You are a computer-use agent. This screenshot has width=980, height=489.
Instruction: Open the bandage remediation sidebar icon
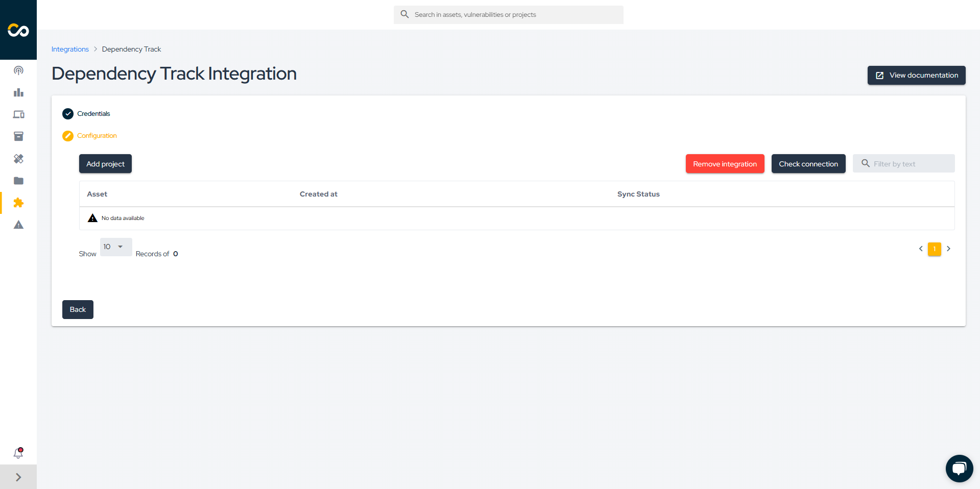tap(18, 159)
